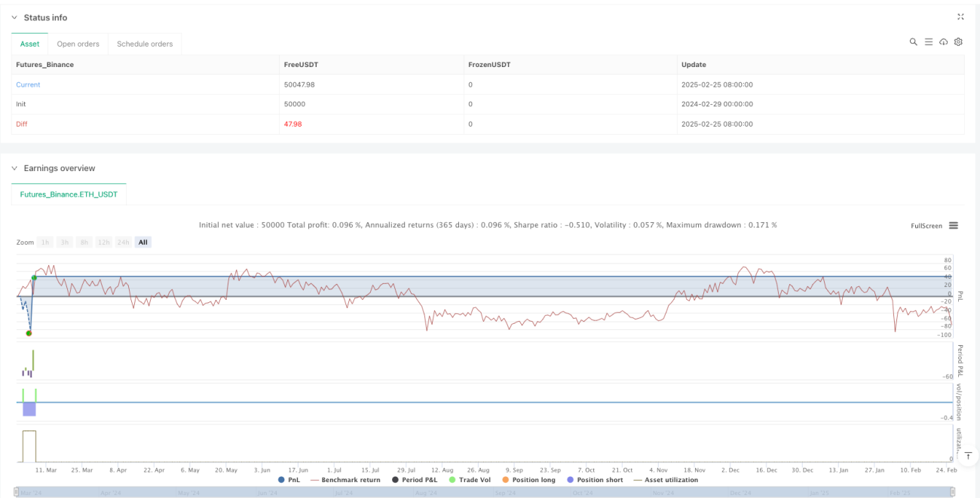
Task: Toggle the PnL legend series
Action: click(289, 480)
